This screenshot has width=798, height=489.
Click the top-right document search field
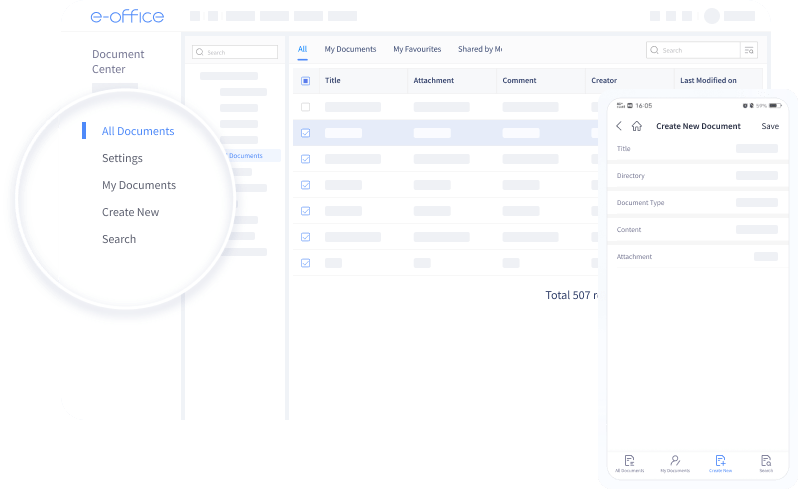(693, 50)
